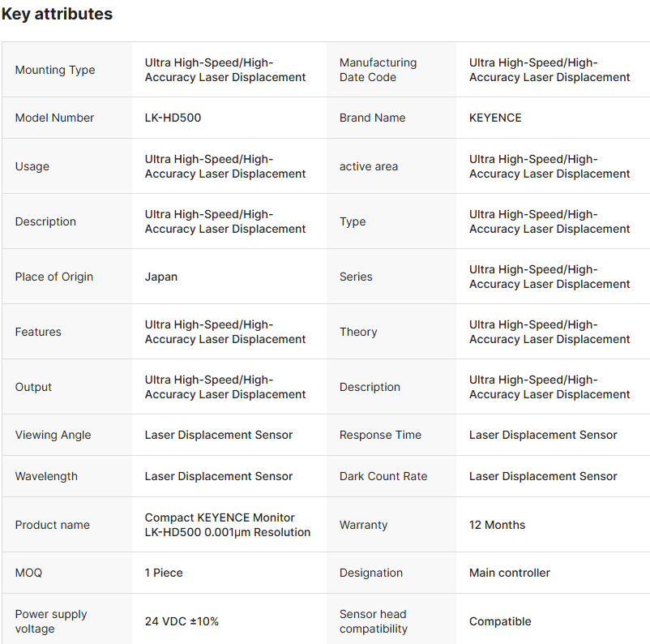Select the Theory label cell
This screenshot has width=650, height=644.
pos(358,332)
